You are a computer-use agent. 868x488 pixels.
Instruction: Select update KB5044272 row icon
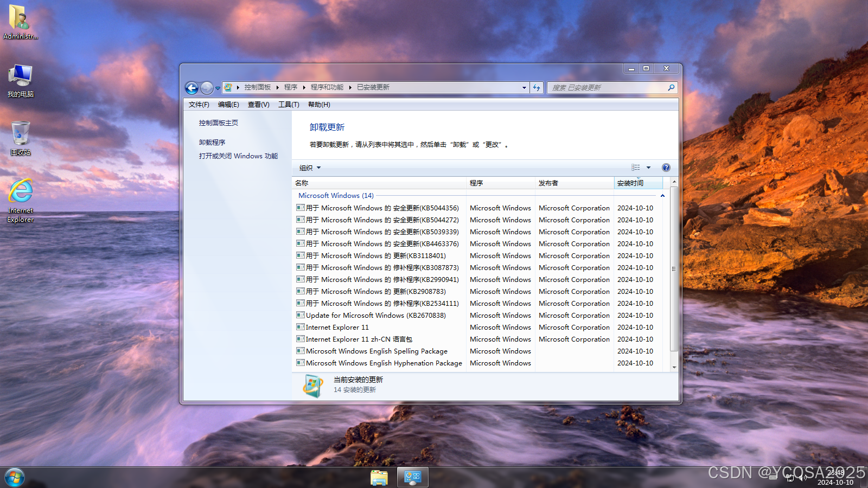(x=301, y=220)
